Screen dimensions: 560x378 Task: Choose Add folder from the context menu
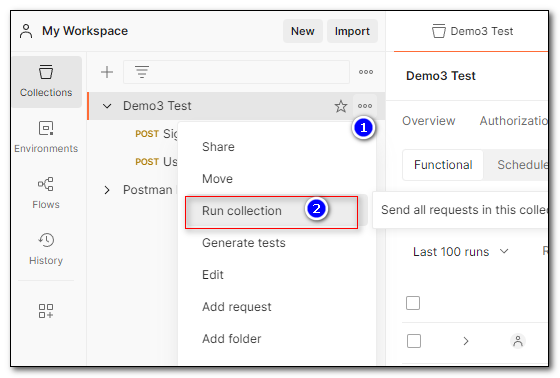(231, 339)
